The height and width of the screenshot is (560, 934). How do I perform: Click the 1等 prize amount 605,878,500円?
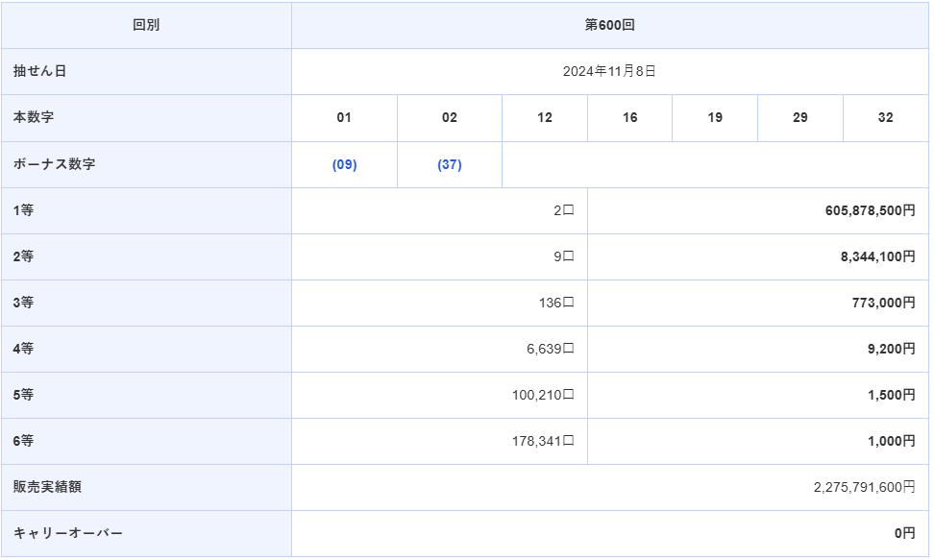tap(870, 211)
